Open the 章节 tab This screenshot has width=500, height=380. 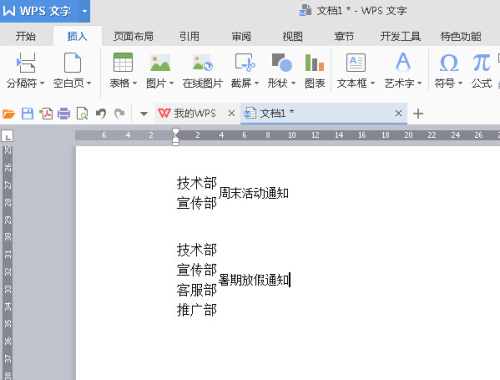point(344,36)
